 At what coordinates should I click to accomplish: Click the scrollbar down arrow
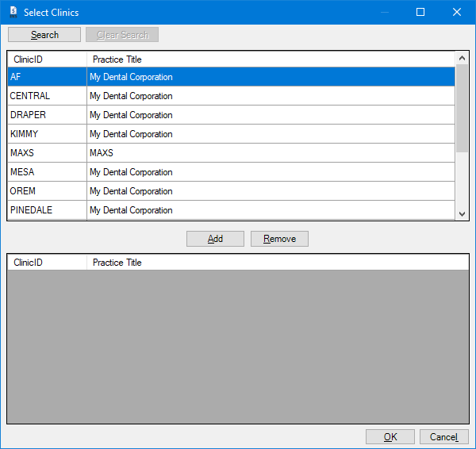pos(462,213)
